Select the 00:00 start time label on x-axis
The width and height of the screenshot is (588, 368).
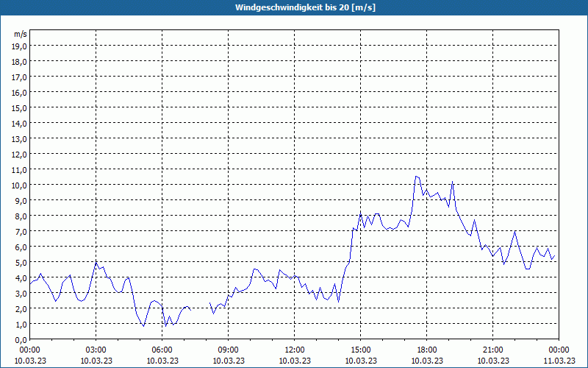tap(29, 350)
